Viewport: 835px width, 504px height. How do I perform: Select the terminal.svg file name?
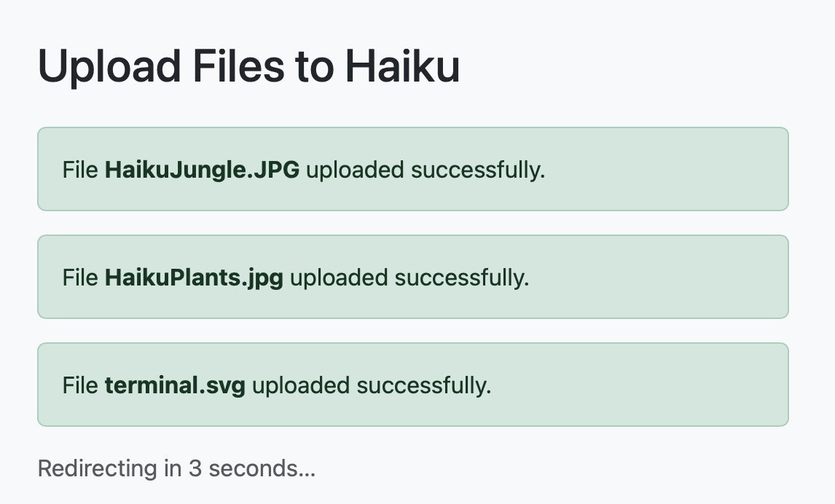[x=175, y=385]
